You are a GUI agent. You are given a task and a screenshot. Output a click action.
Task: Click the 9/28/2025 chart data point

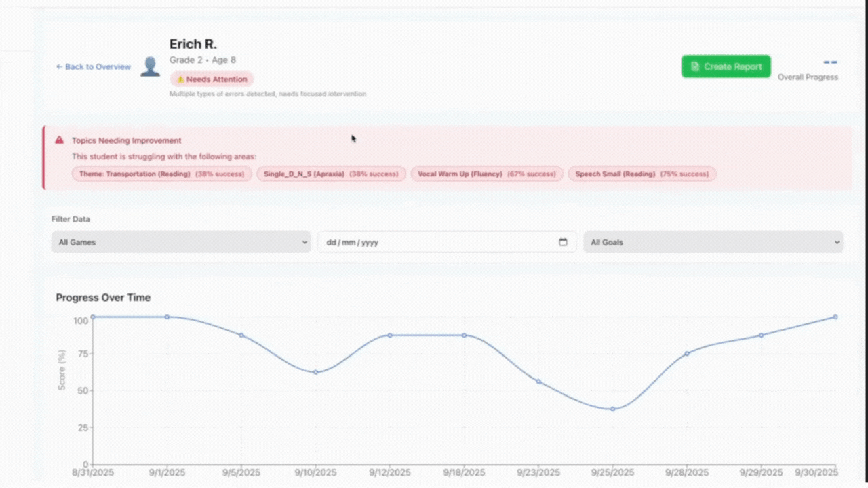click(686, 353)
